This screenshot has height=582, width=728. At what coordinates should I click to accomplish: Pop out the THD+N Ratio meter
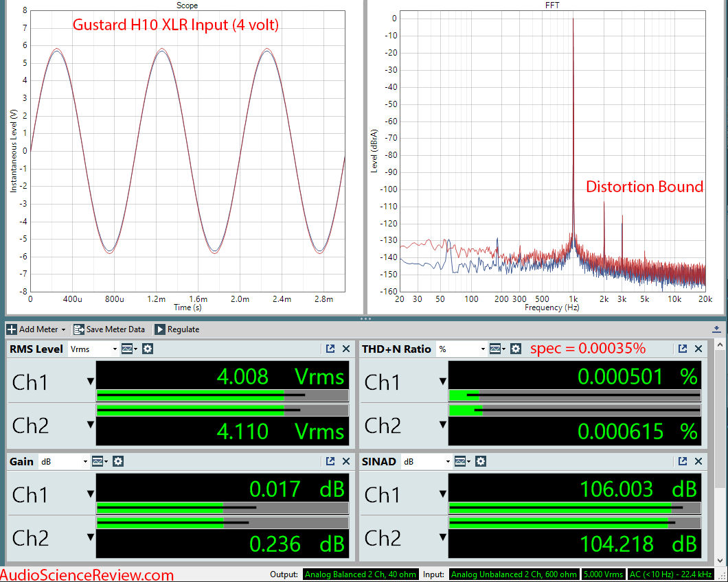tap(683, 349)
